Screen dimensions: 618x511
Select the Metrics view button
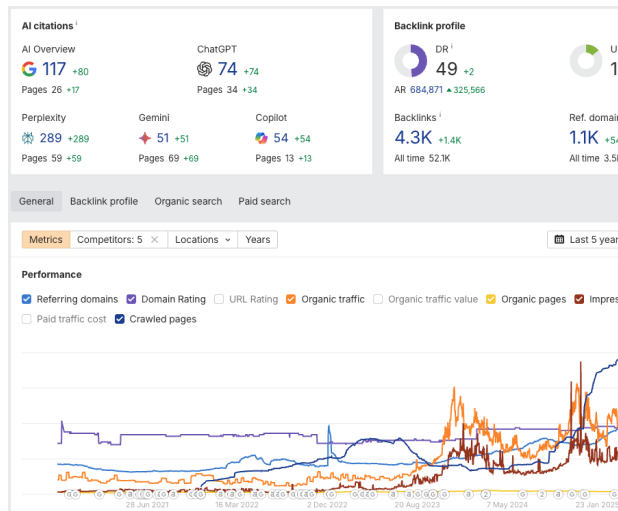[x=46, y=240]
